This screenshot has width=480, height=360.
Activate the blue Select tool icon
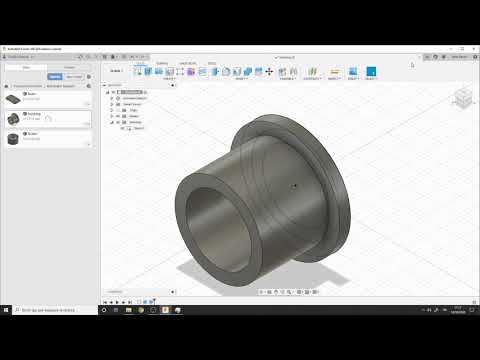[371, 71]
